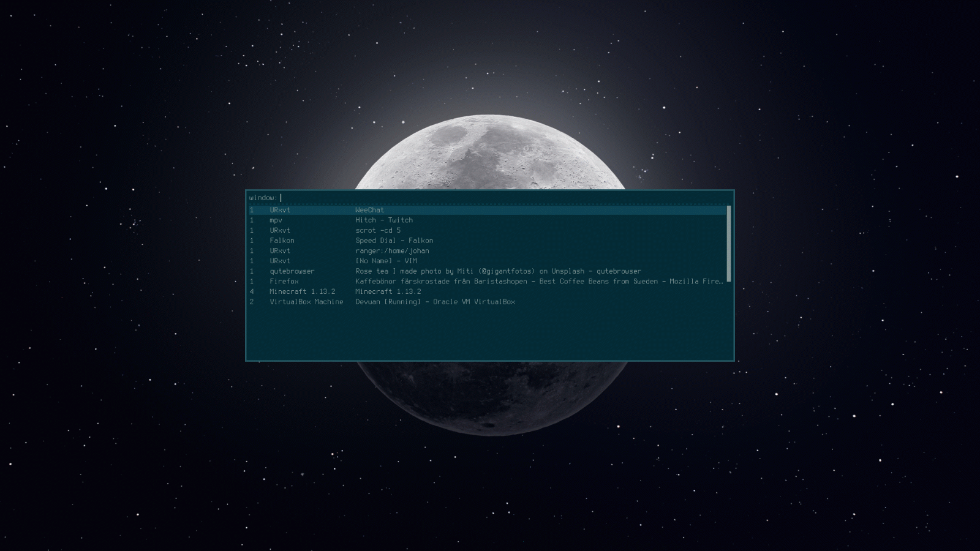The image size is (980, 551).
Task: Click the "window:" prompt label
Action: tap(263, 198)
